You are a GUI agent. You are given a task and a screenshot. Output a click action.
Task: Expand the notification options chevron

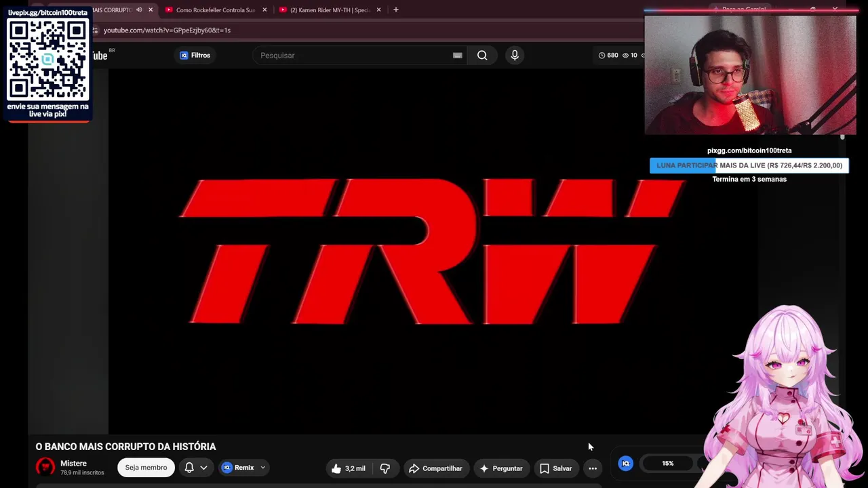(x=203, y=468)
